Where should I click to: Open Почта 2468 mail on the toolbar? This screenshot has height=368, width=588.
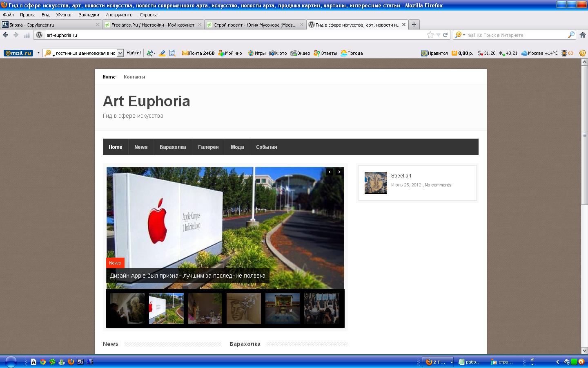198,53
